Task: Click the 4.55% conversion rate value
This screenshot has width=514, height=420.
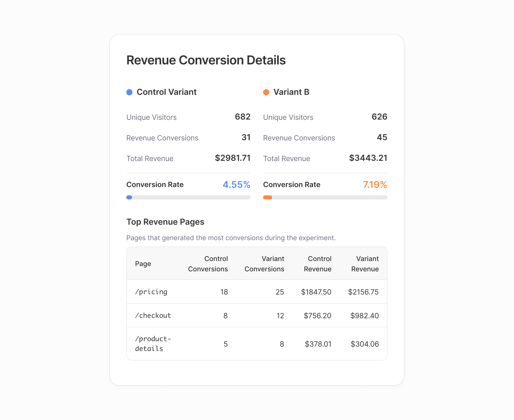Action: coord(236,184)
